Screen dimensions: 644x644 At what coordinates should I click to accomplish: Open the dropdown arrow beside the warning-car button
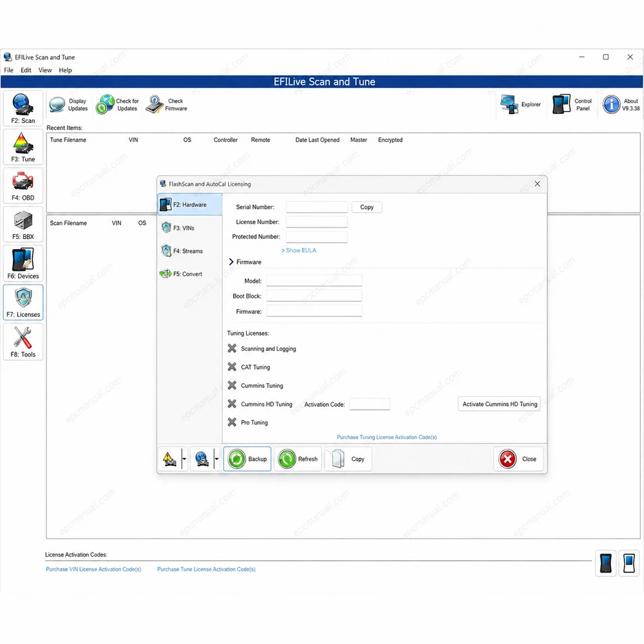(x=184, y=459)
